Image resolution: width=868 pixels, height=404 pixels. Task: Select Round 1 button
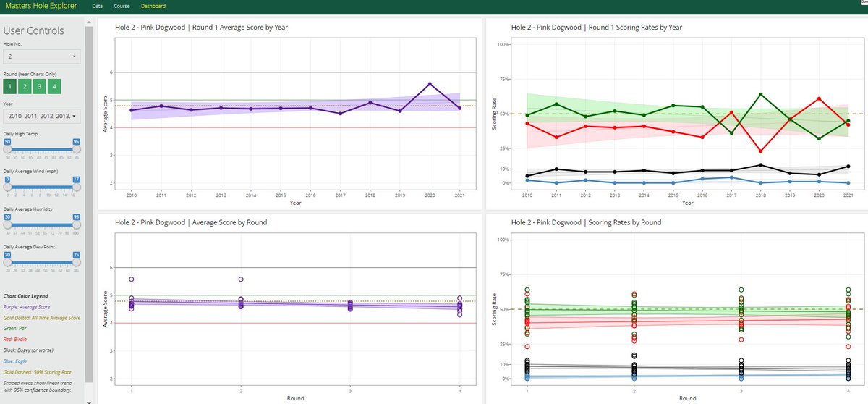(x=9, y=87)
